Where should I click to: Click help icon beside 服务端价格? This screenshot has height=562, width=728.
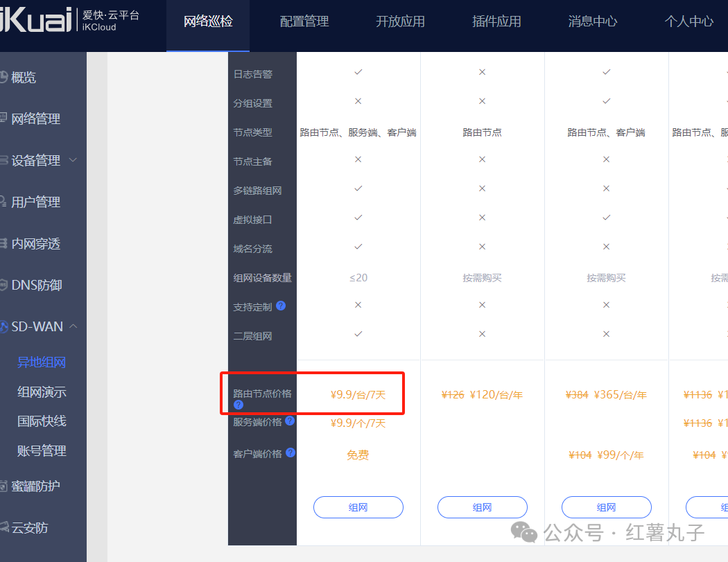pyautogui.click(x=291, y=421)
